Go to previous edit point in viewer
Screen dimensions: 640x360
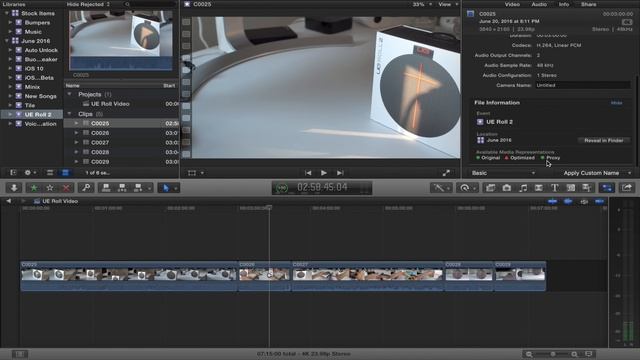coord(308,173)
